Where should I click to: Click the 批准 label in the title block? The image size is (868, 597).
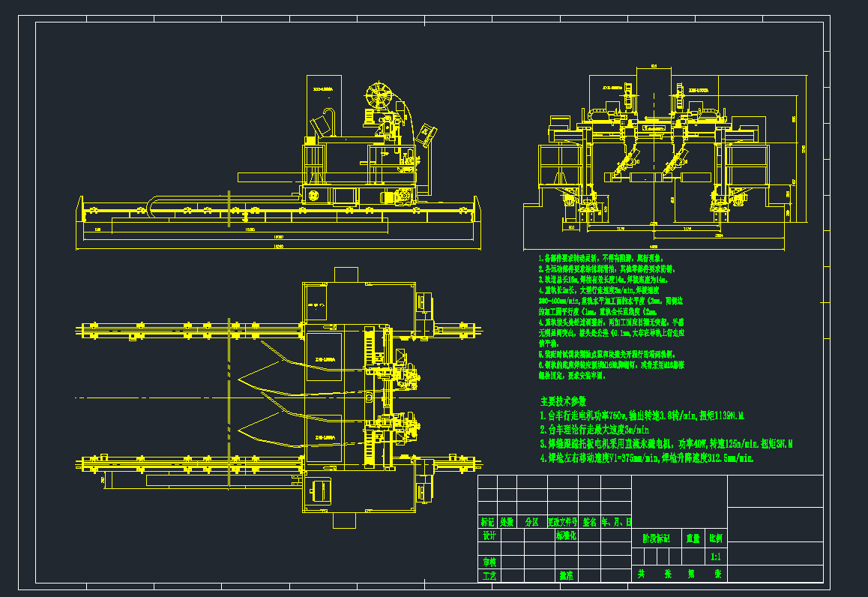click(x=565, y=576)
